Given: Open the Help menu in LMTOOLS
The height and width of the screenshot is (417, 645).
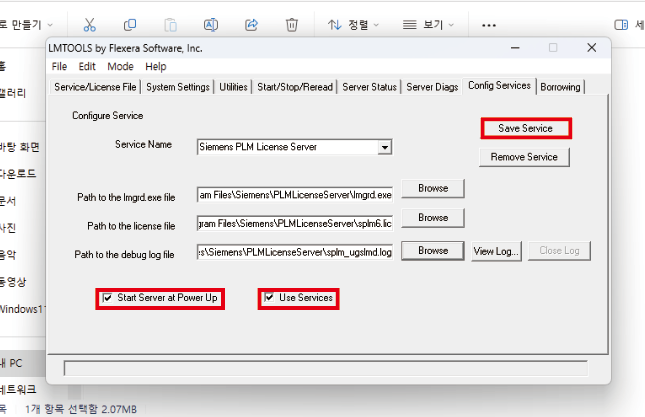Looking at the screenshot, I should 155,67.
